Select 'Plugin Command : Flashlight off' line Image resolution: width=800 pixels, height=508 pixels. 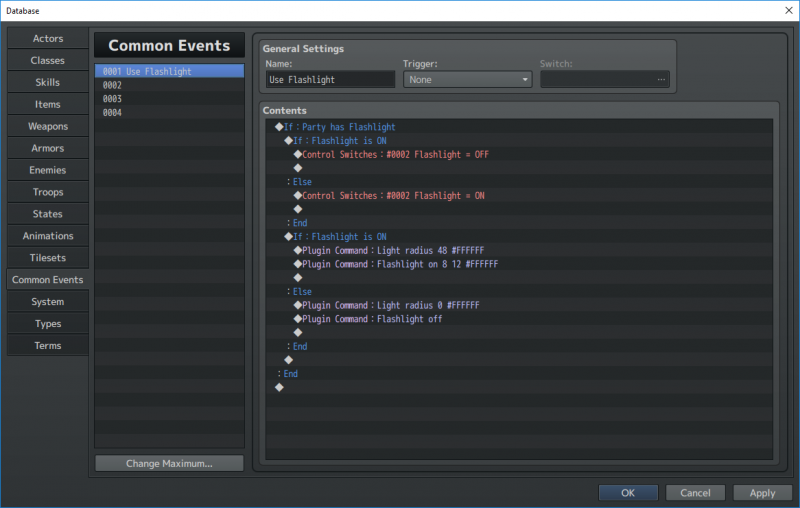pos(519,319)
